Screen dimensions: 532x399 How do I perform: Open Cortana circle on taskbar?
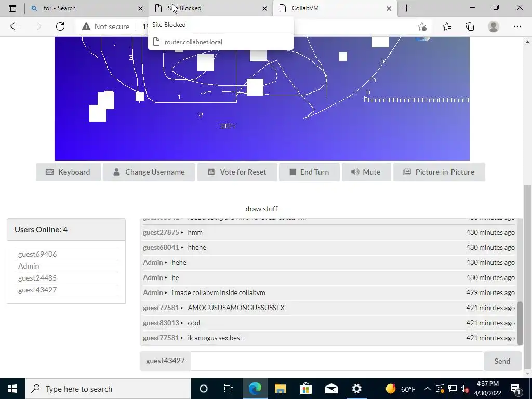coord(204,389)
